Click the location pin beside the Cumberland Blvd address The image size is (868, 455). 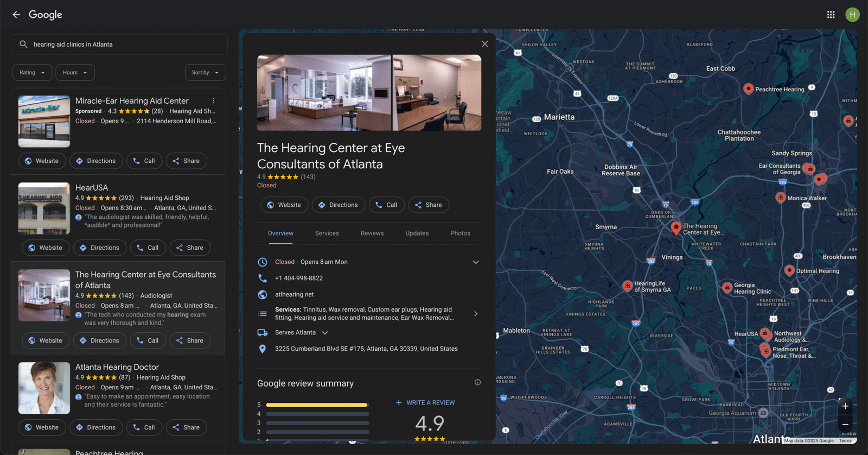click(263, 349)
